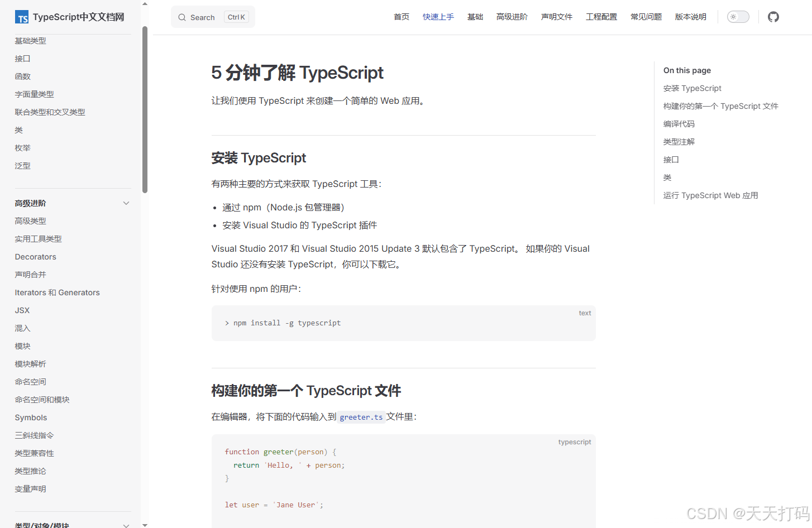
Task: Open the 首页 nav item
Action: coord(402,17)
